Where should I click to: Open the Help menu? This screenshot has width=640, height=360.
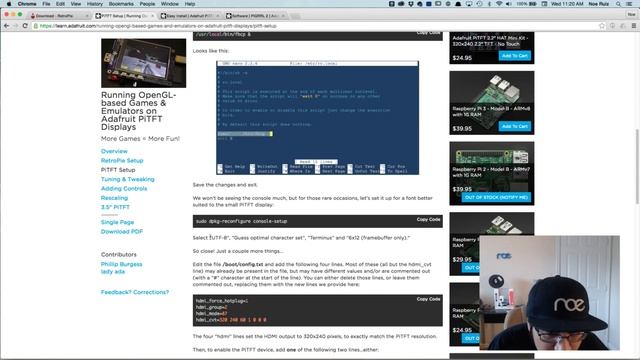click(190, 4)
